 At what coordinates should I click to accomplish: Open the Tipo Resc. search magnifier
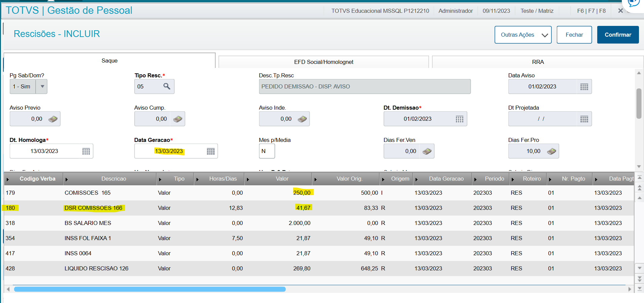click(x=167, y=86)
